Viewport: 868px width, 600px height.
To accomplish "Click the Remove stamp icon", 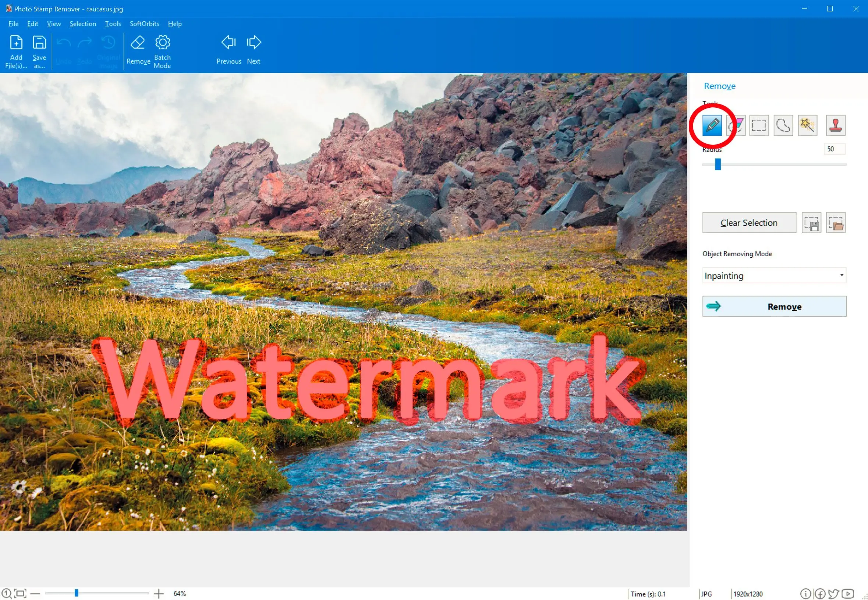I will 835,125.
